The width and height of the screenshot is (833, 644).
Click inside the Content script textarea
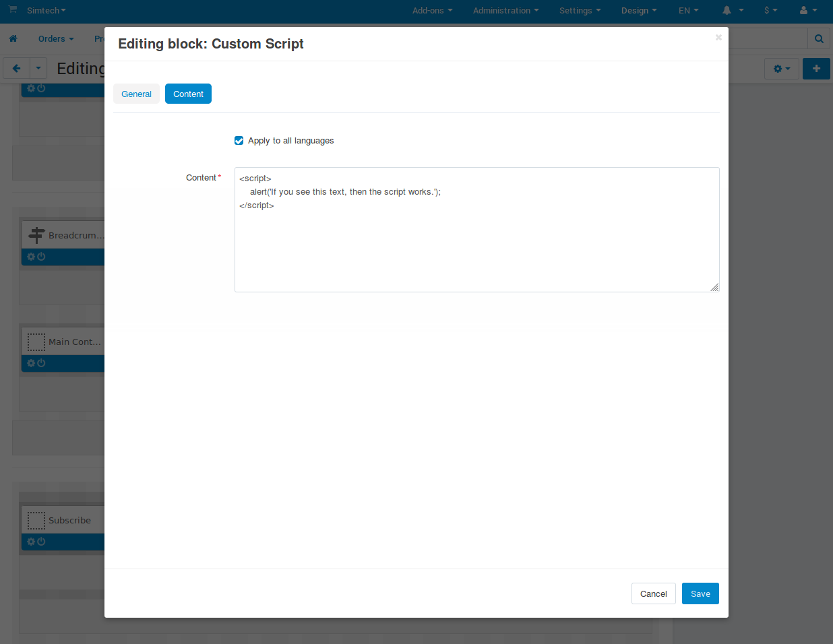(x=476, y=230)
